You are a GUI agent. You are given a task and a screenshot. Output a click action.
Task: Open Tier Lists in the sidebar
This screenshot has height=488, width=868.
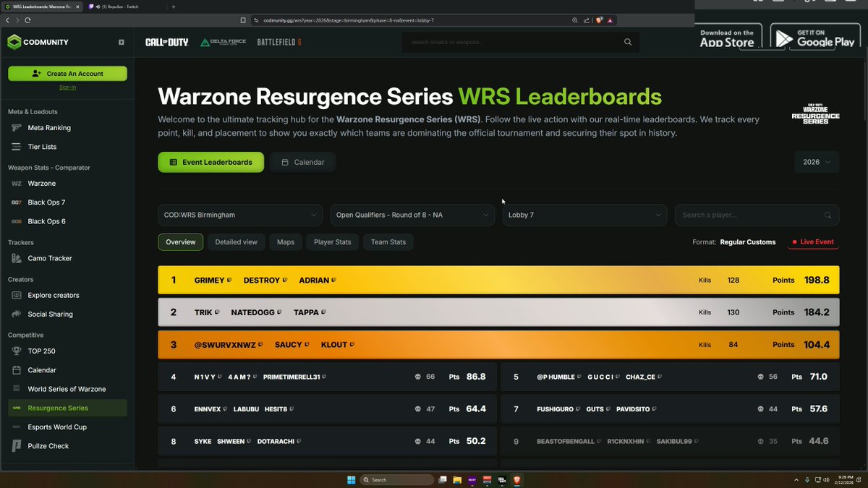coord(67,147)
